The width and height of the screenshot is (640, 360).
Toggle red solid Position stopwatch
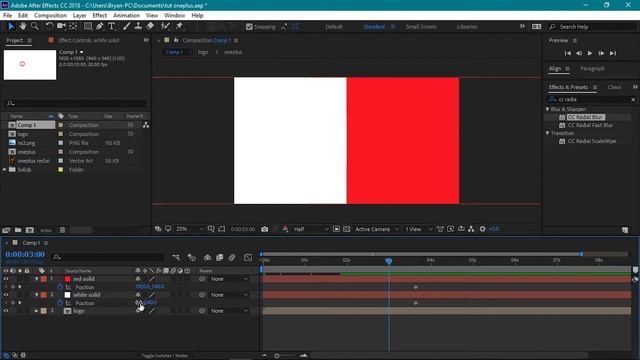tap(60, 287)
